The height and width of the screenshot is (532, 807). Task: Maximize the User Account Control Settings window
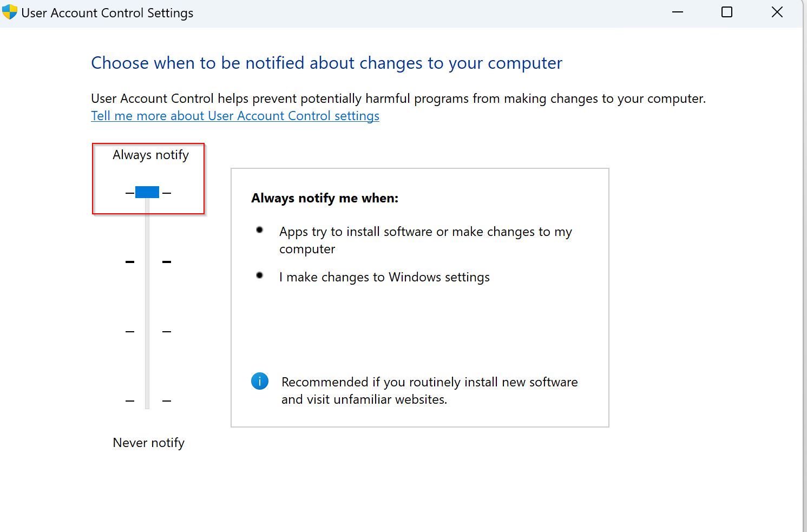727,12
